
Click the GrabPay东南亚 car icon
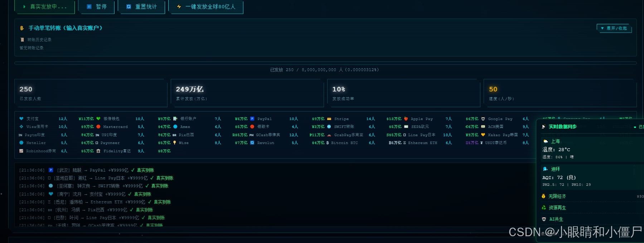[329, 135]
